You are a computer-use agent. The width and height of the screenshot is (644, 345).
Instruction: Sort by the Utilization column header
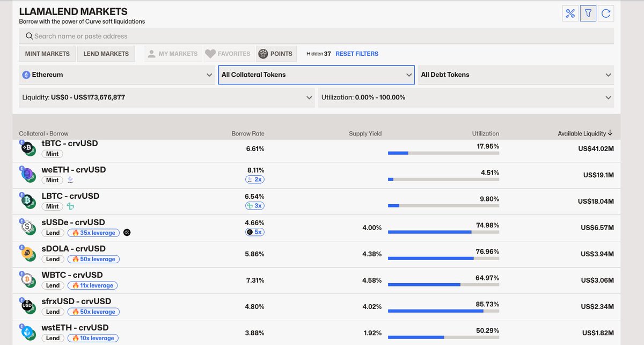485,133
